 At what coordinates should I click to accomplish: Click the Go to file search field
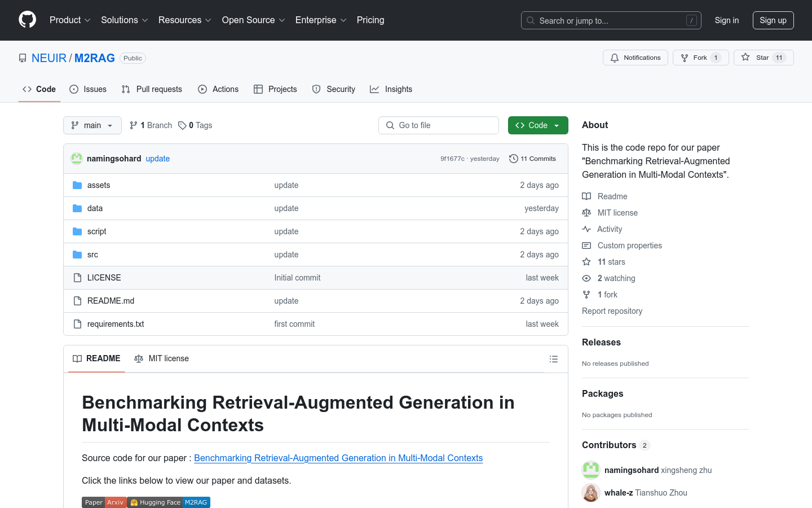(439, 125)
